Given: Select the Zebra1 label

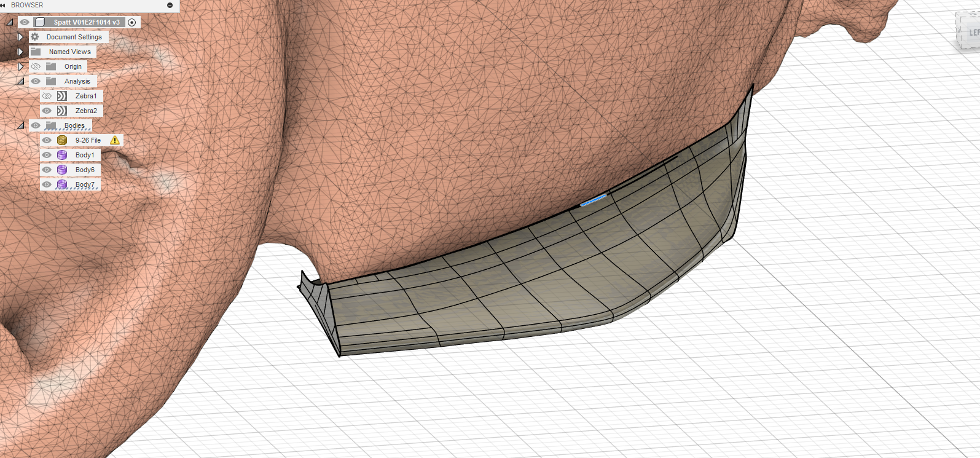Looking at the screenshot, I should point(86,96).
